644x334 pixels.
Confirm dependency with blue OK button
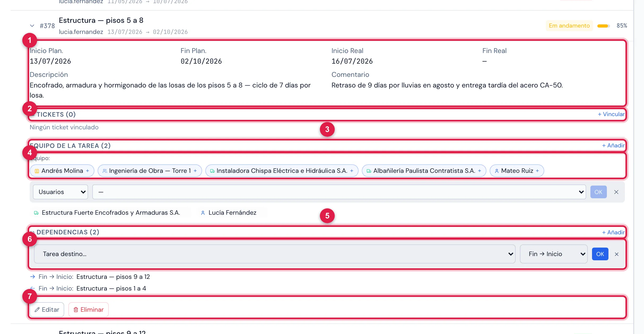coord(600,254)
